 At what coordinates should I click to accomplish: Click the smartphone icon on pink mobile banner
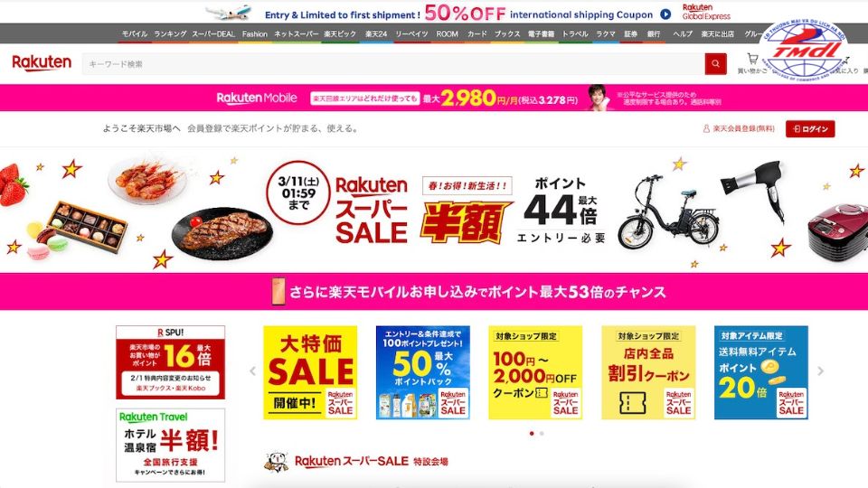[x=278, y=291]
